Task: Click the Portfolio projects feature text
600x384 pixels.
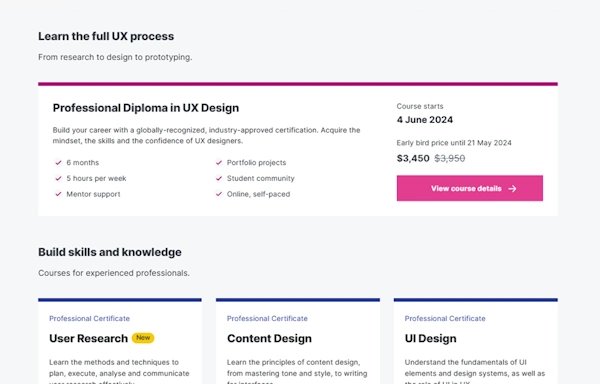Action: click(x=256, y=163)
